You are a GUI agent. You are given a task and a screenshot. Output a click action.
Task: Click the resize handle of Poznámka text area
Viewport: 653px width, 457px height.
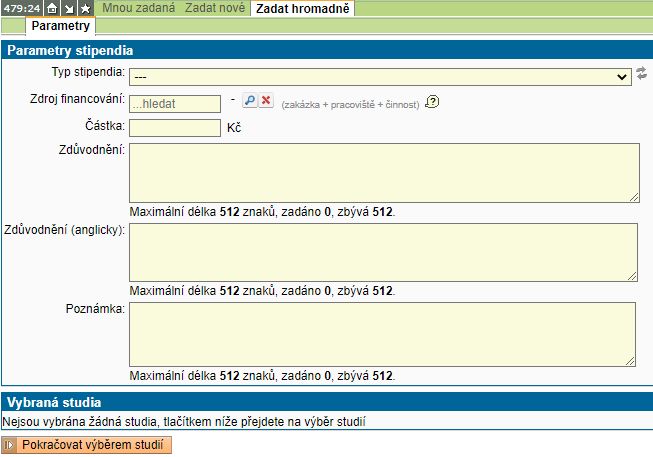point(634,361)
